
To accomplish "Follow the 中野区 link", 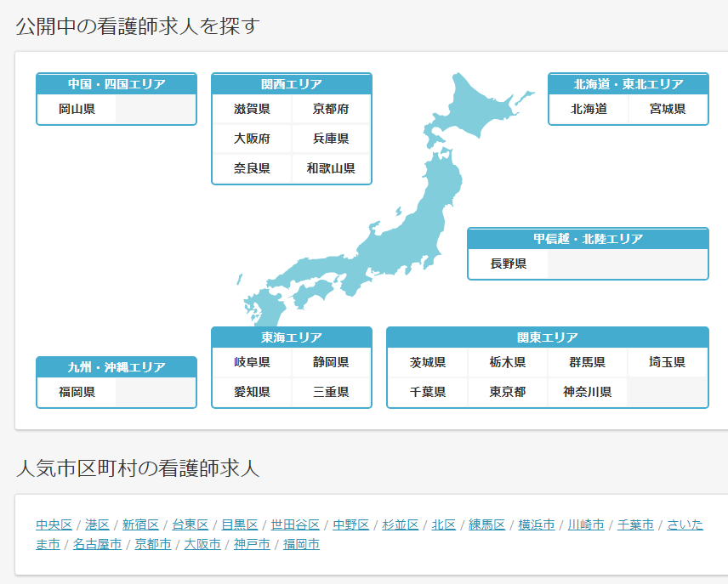I will [x=351, y=524].
